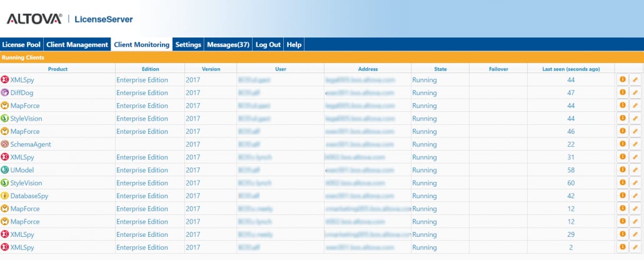Click the MapForce icon in the row last seen 46

[5, 131]
